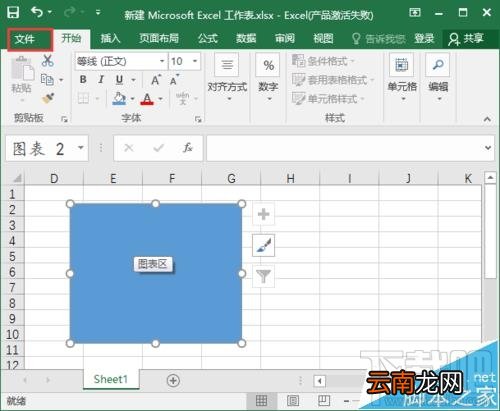Click the Copy icon
The width and height of the screenshot is (500, 411).
(x=47, y=80)
